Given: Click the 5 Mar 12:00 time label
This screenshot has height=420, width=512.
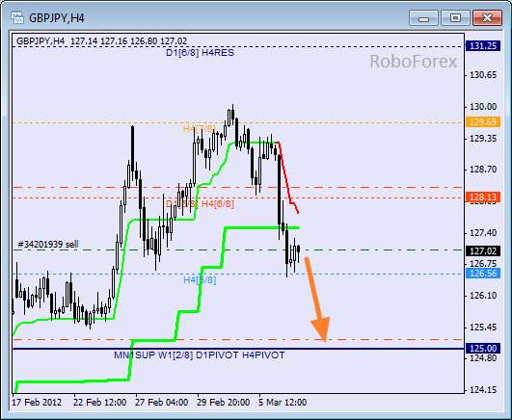Looking at the screenshot, I should tap(283, 402).
